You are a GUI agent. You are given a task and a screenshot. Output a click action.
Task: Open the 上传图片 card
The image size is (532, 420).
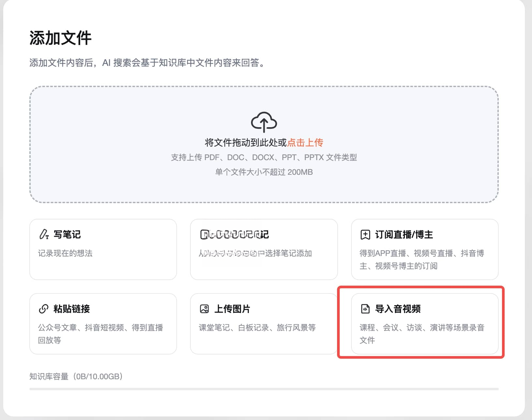(x=264, y=323)
